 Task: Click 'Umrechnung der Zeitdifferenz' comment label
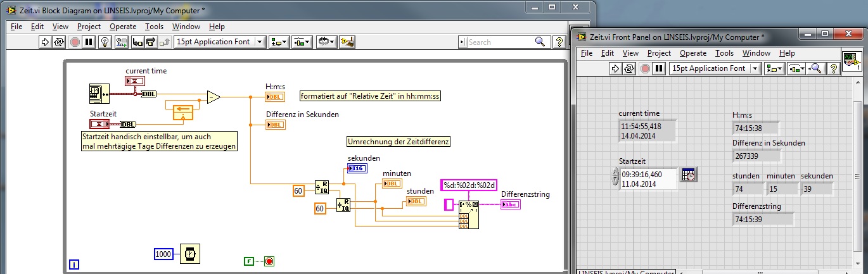click(x=398, y=142)
